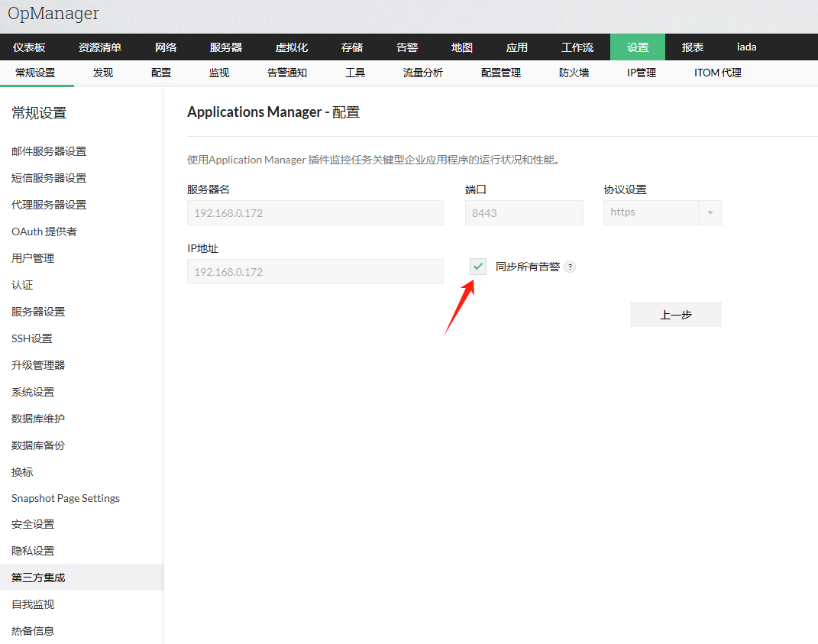Open 邮件服务器设置 in the sidebar

pyautogui.click(x=49, y=151)
